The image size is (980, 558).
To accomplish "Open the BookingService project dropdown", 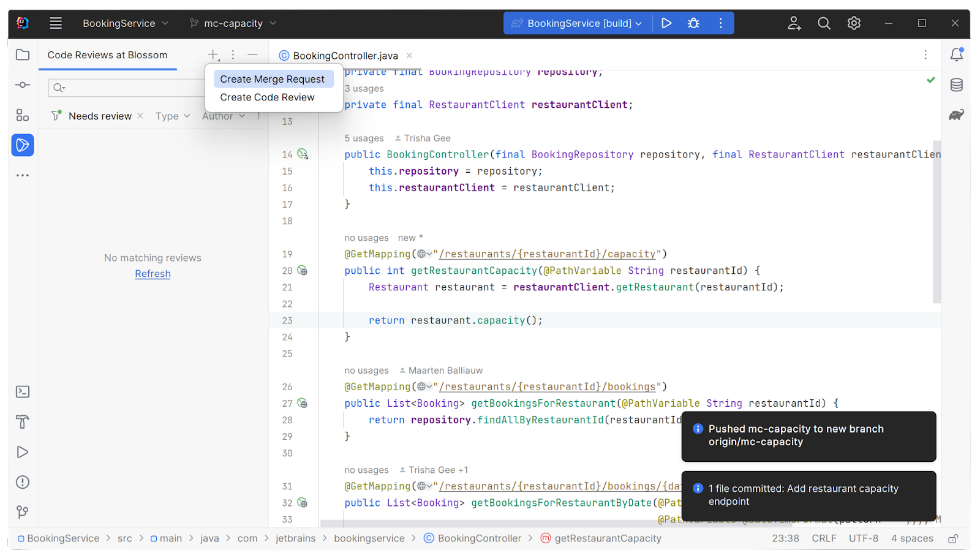I will click(125, 23).
